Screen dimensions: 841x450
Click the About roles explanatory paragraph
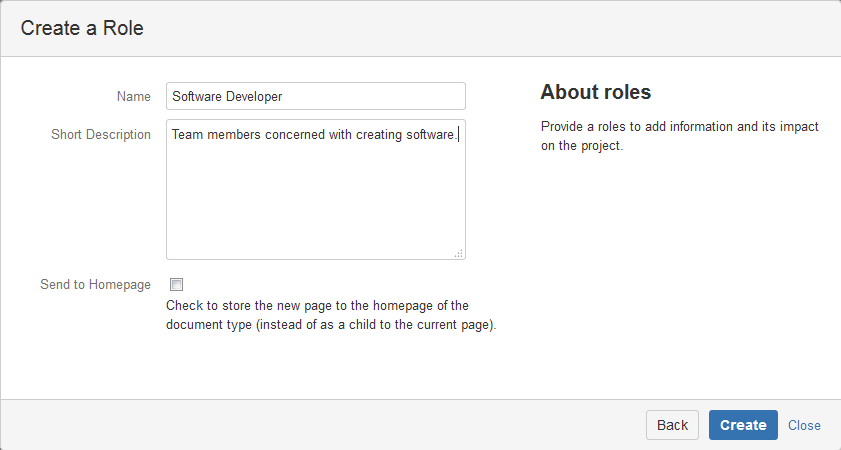[x=679, y=136]
